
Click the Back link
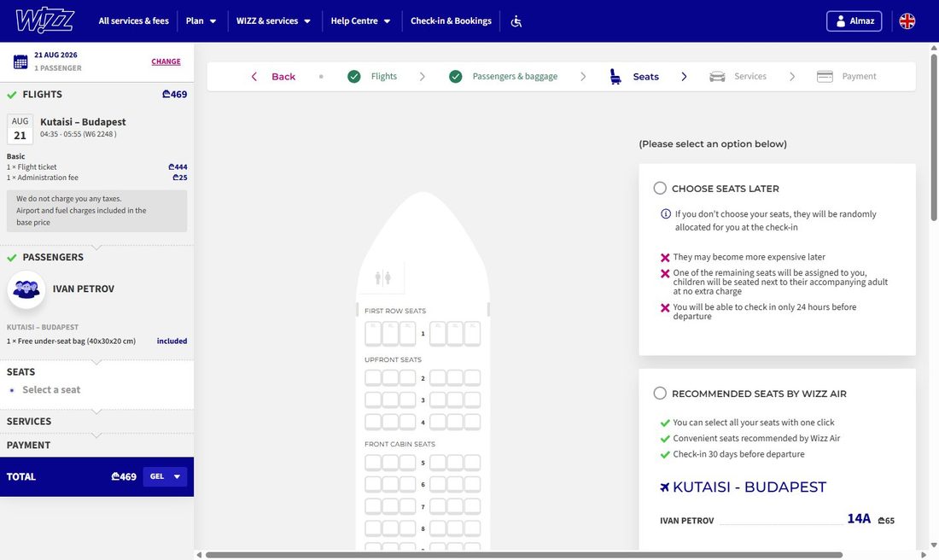click(283, 77)
